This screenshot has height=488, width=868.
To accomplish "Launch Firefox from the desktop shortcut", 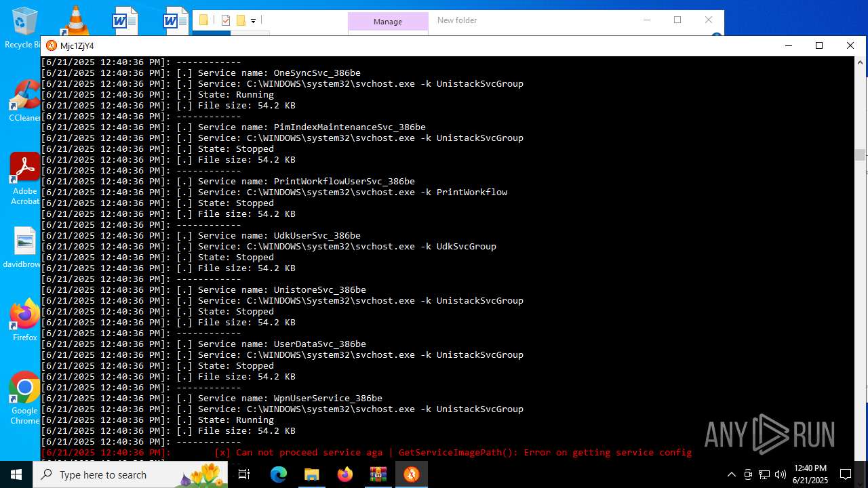I will pos(24,320).
